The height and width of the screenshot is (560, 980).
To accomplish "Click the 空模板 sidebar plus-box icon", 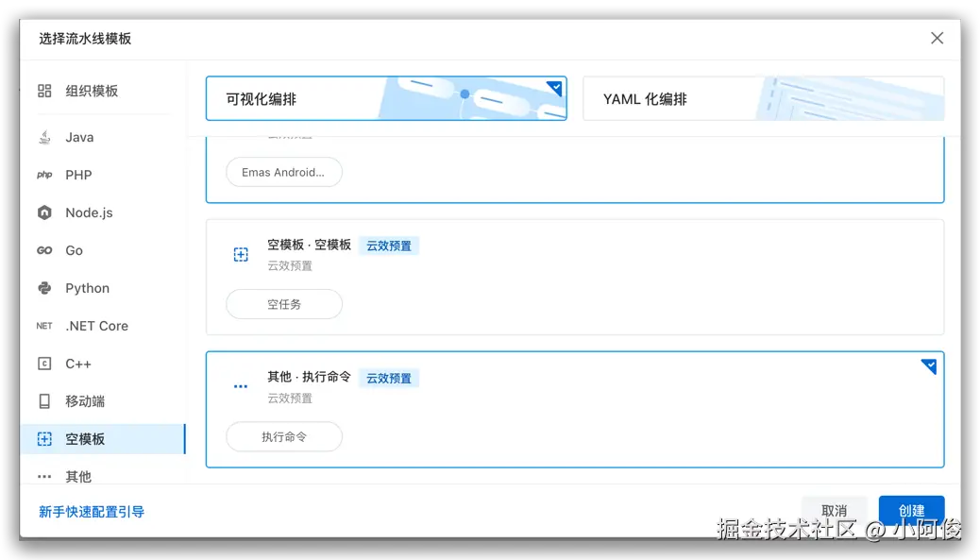I will [44, 439].
